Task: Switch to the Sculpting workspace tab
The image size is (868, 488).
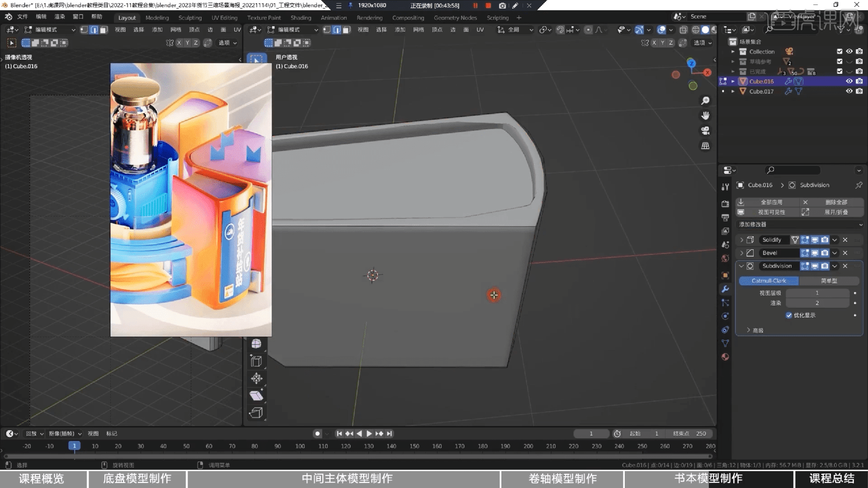Action: (190, 18)
